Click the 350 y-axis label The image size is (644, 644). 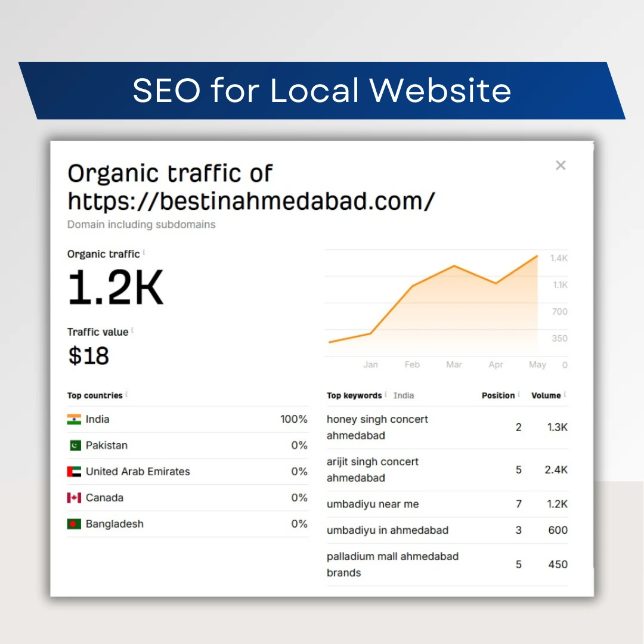coord(559,339)
